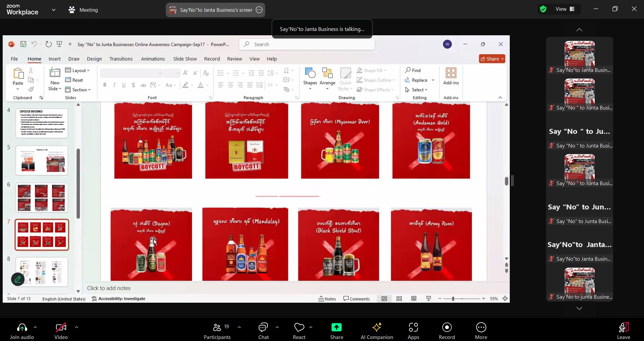Expand the Zoom Workplace dropdown chevron
Viewport: 644px width, 341px height.
53,10
